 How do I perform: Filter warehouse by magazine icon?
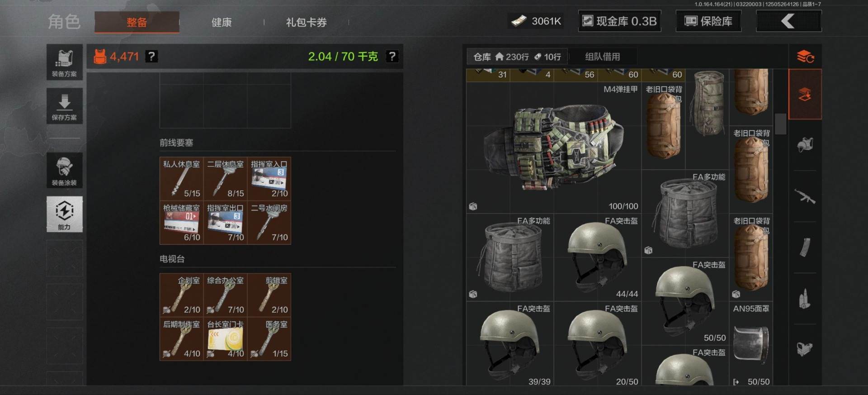coord(805,247)
